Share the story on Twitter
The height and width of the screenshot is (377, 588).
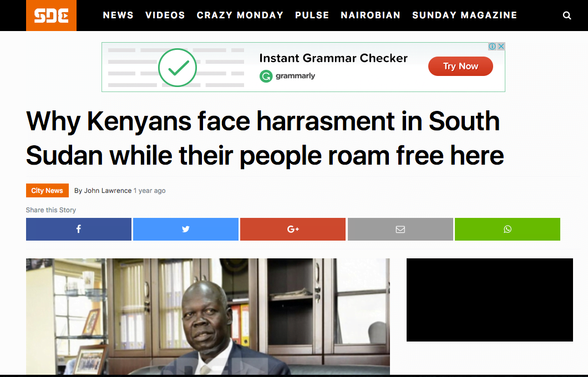186,229
